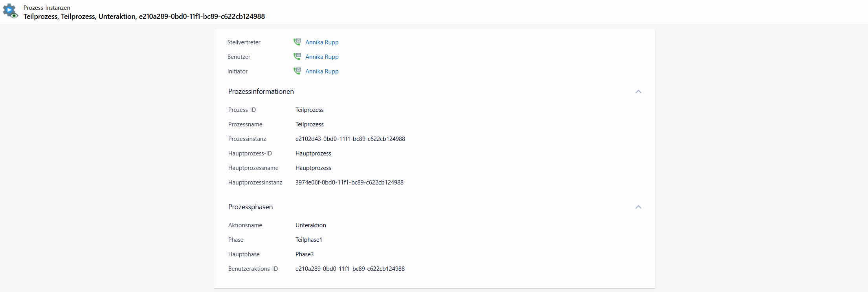Click the Prozessphasen section heading text
The image size is (868, 292).
250,207
